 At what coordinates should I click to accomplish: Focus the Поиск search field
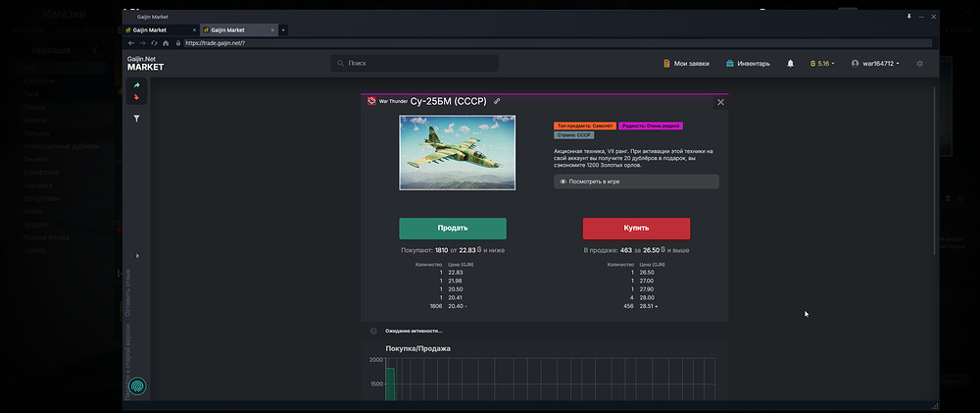pyautogui.click(x=415, y=63)
